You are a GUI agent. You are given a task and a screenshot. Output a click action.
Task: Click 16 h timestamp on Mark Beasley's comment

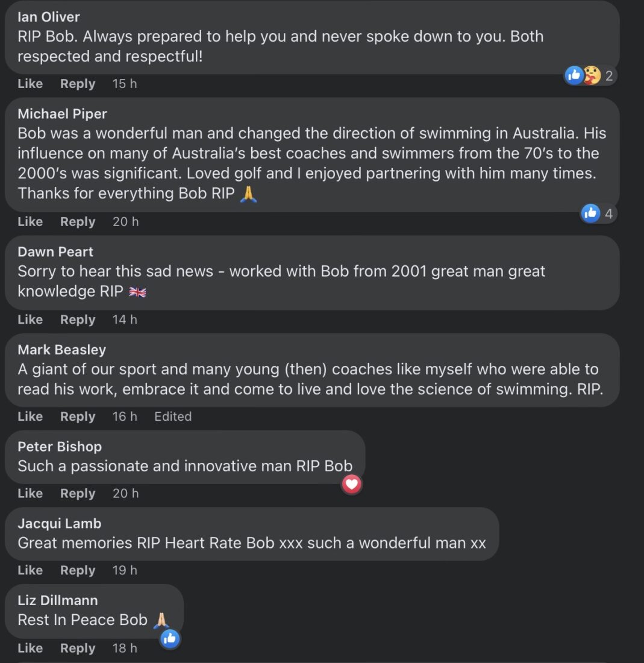(x=125, y=416)
